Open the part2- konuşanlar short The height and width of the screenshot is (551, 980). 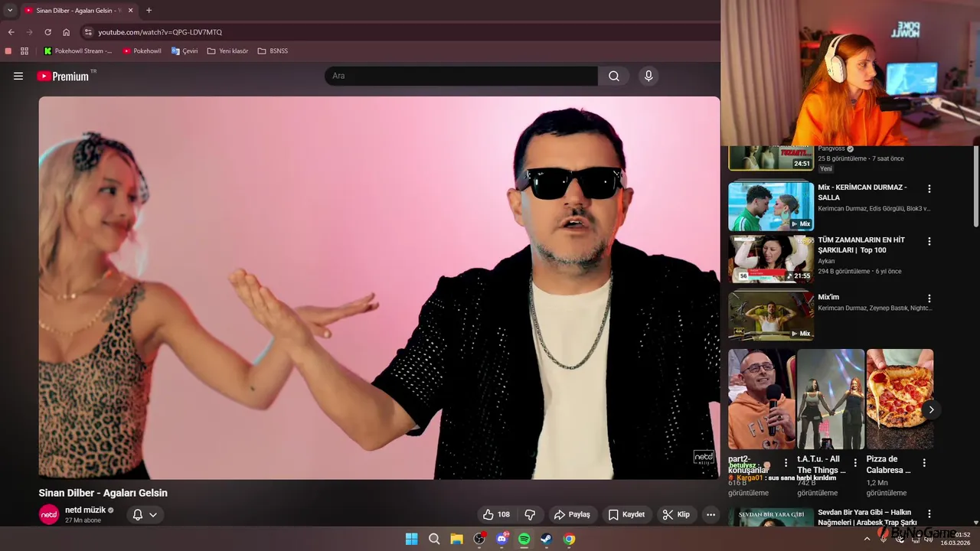pyautogui.click(x=762, y=399)
